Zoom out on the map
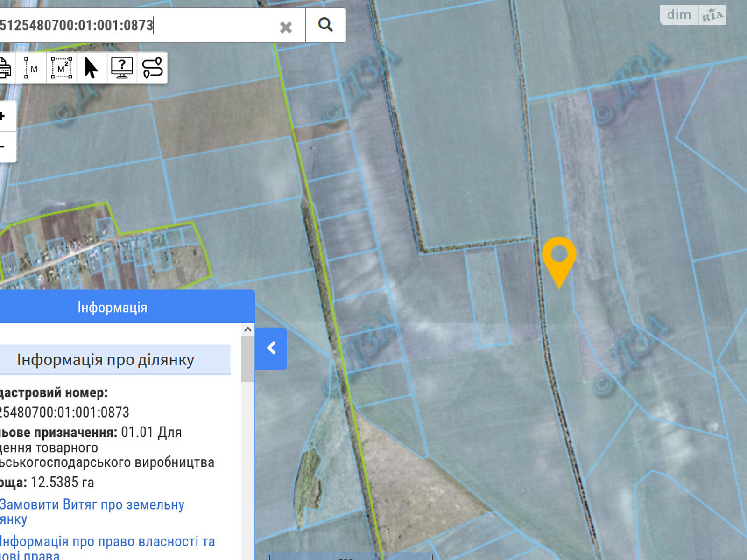 pyautogui.click(x=4, y=147)
